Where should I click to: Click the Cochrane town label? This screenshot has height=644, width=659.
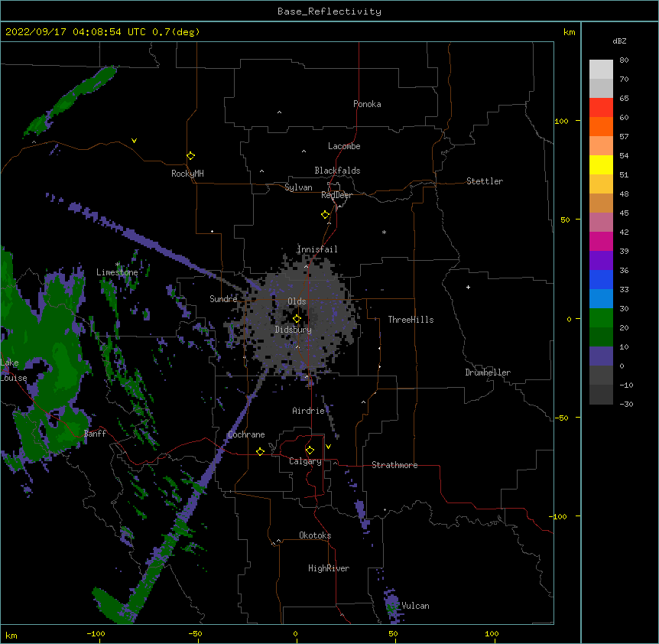click(x=246, y=434)
